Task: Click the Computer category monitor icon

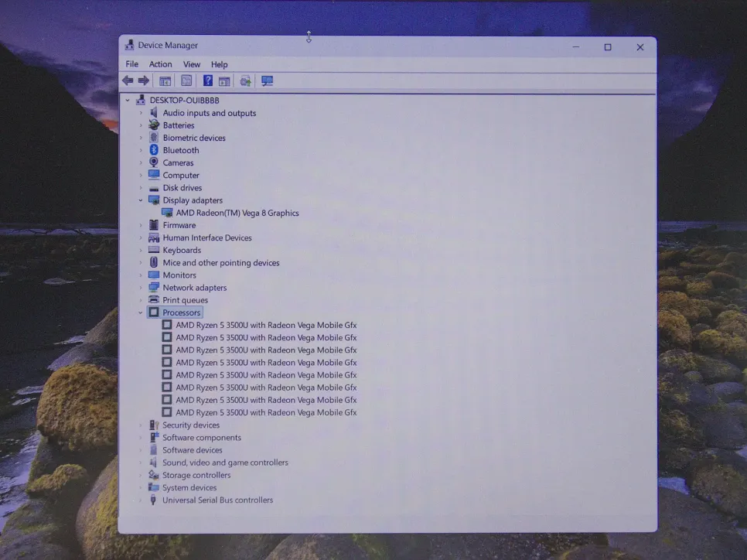Action: coord(153,175)
